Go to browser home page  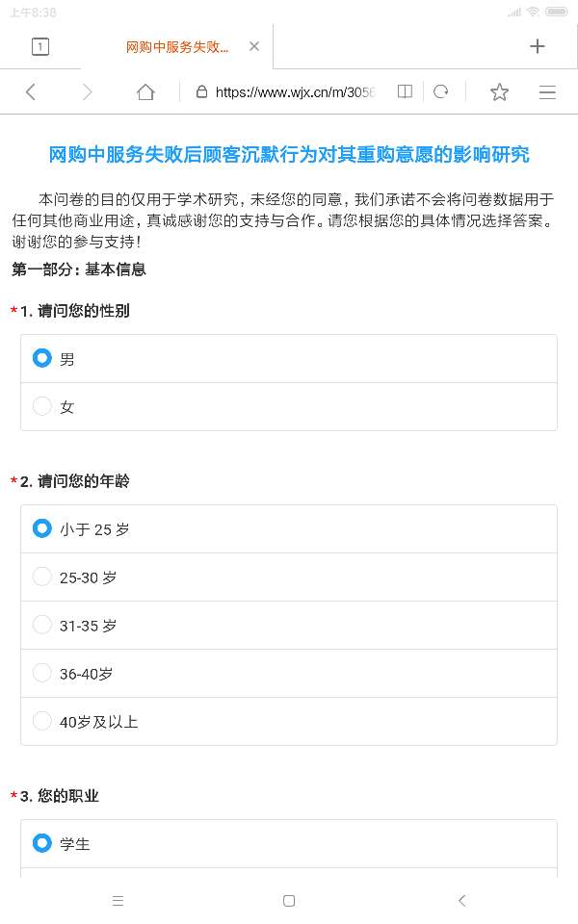(x=145, y=92)
